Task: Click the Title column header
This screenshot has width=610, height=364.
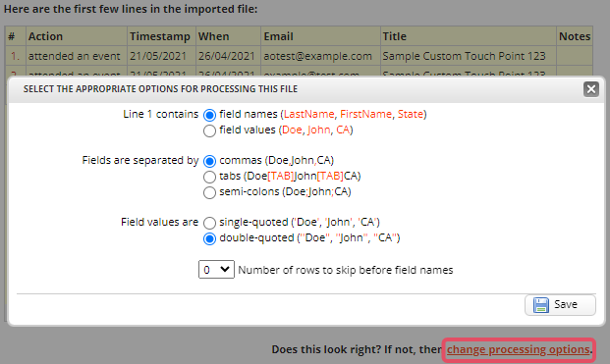Action: coord(468,36)
